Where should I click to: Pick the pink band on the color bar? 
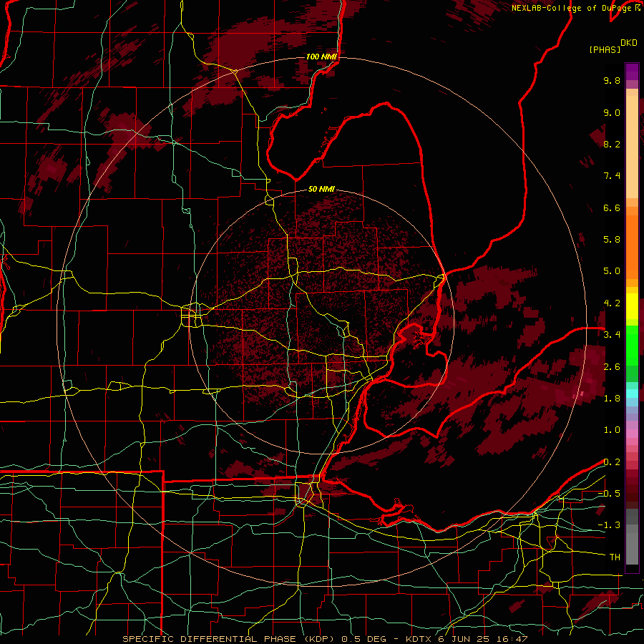pos(632,434)
